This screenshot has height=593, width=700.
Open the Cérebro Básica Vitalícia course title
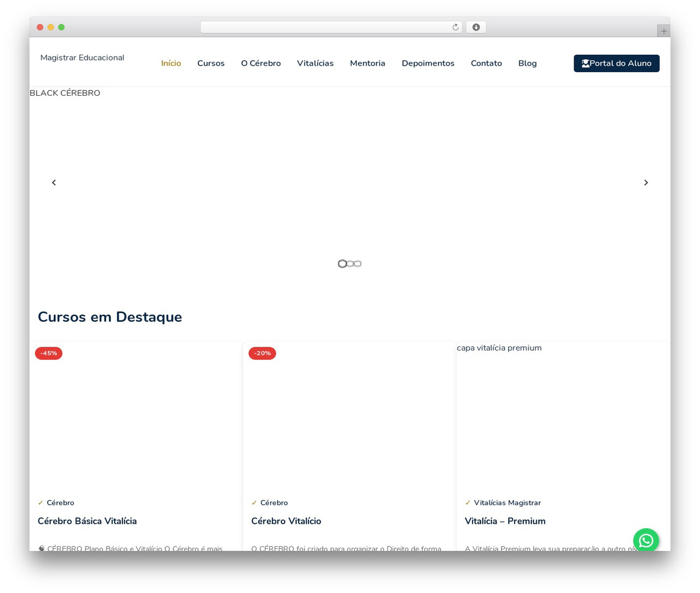(x=87, y=521)
